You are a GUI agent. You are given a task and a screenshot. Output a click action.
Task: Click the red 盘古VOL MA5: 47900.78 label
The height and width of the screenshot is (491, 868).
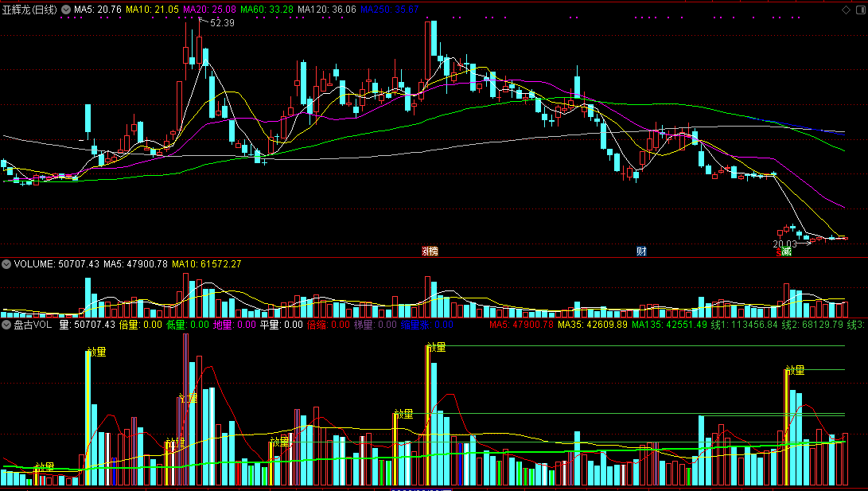(521, 325)
